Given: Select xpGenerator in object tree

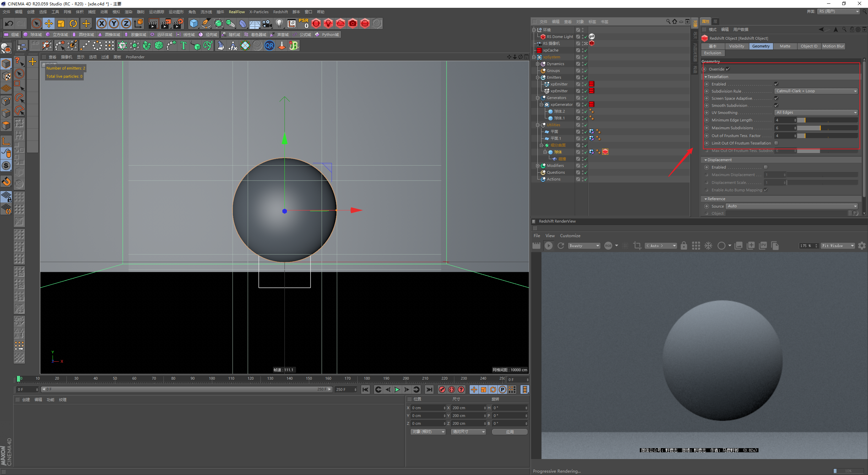Looking at the screenshot, I should click(561, 104).
